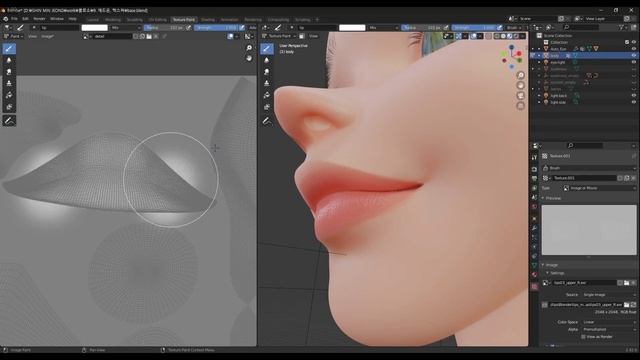Open the File menu

pyautogui.click(x=14, y=19)
